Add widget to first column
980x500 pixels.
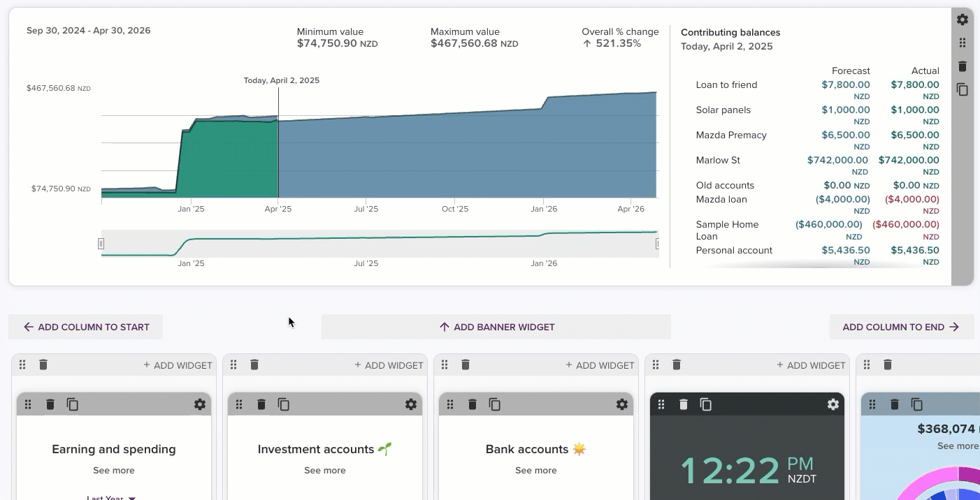click(178, 365)
